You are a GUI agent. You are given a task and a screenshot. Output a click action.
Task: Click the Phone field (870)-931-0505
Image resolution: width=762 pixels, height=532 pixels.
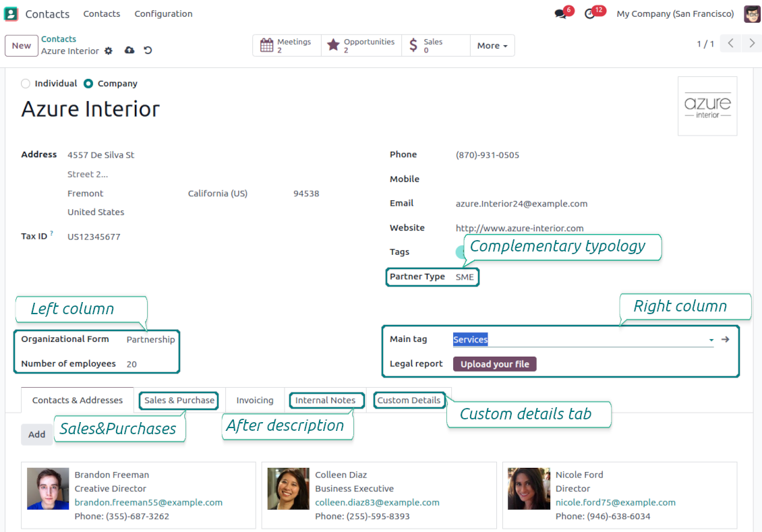(x=488, y=155)
